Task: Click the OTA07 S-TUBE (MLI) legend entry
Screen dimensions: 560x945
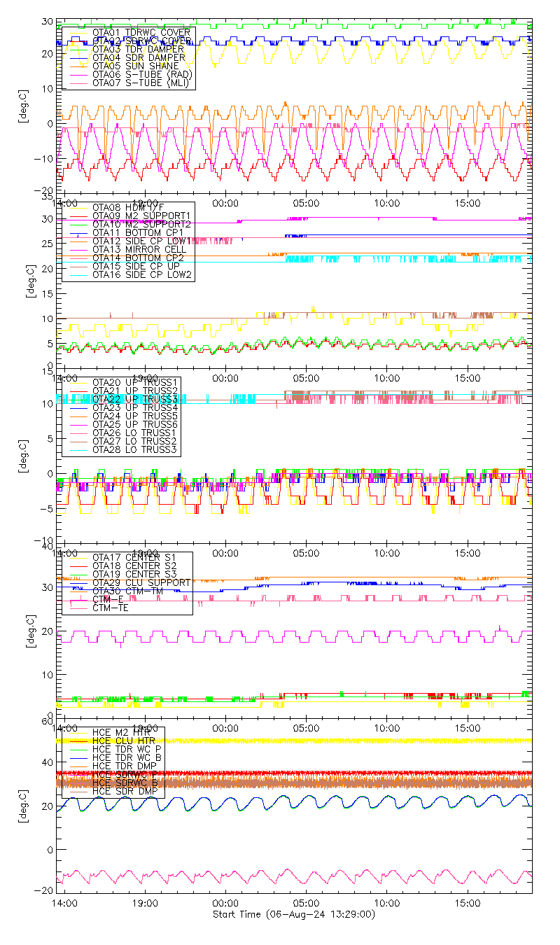Action: [x=141, y=83]
